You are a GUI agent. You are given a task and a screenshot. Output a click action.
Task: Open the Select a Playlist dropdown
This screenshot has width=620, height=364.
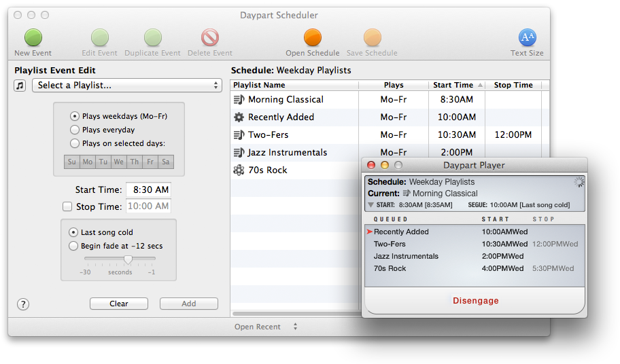click(x=127, y=86)
